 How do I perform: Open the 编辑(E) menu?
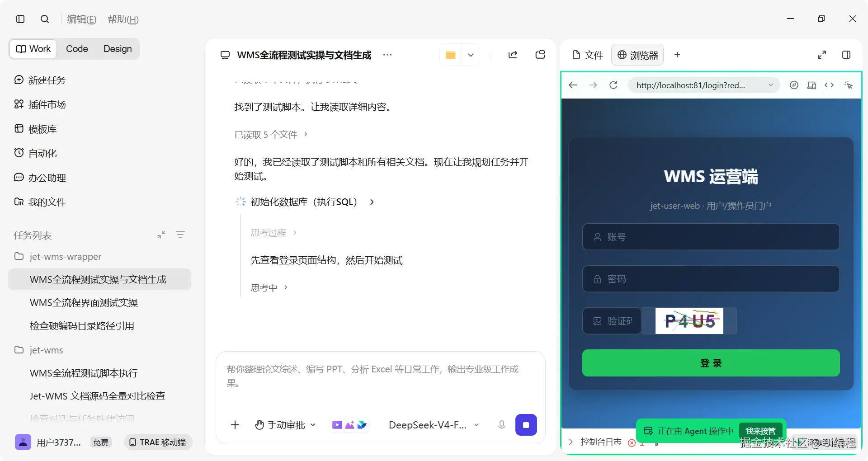point(81,19)
